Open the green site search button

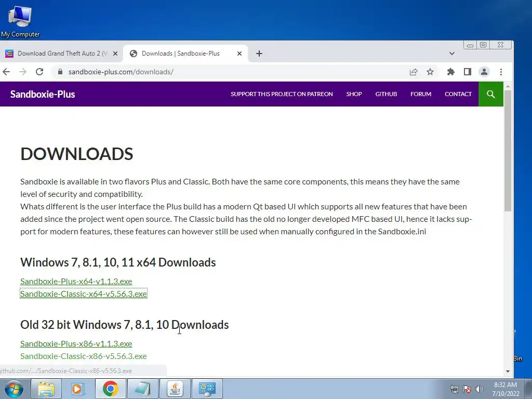pos(490,94)
